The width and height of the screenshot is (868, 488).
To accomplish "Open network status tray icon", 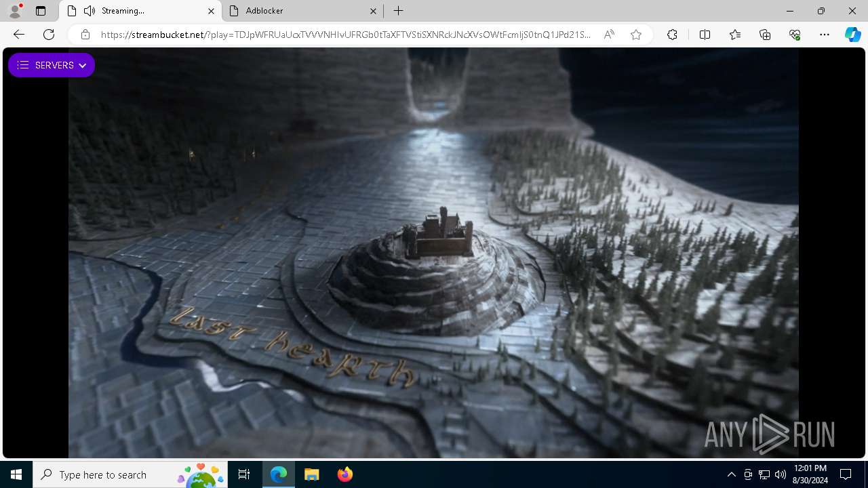I will (764, 474).
